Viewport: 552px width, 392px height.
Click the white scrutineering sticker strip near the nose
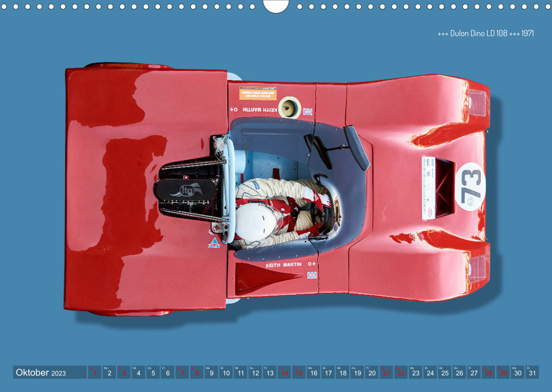click(428, 188)
